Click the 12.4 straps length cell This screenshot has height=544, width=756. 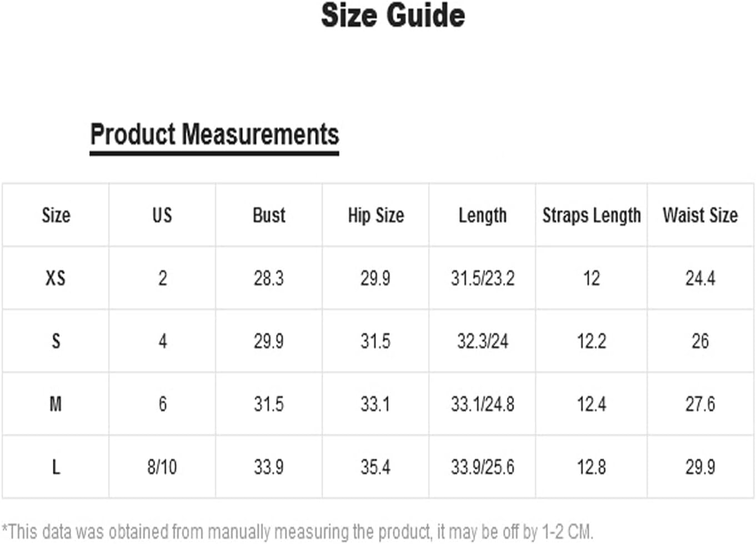(x=592, y=404)
